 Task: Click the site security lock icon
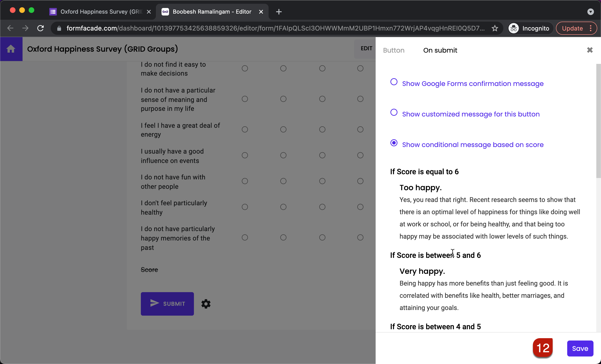click(59, 28)
